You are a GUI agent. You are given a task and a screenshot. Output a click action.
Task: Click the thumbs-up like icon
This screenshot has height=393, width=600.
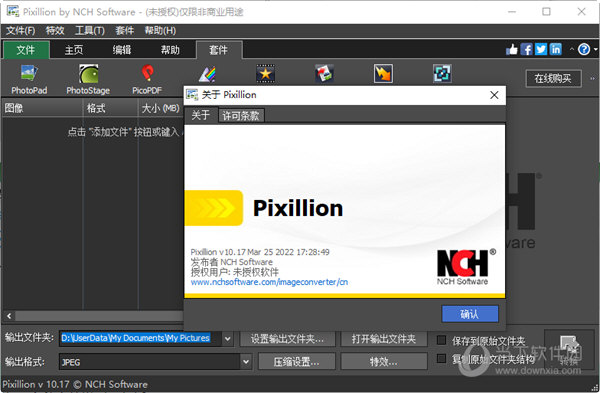click(512, 49)
